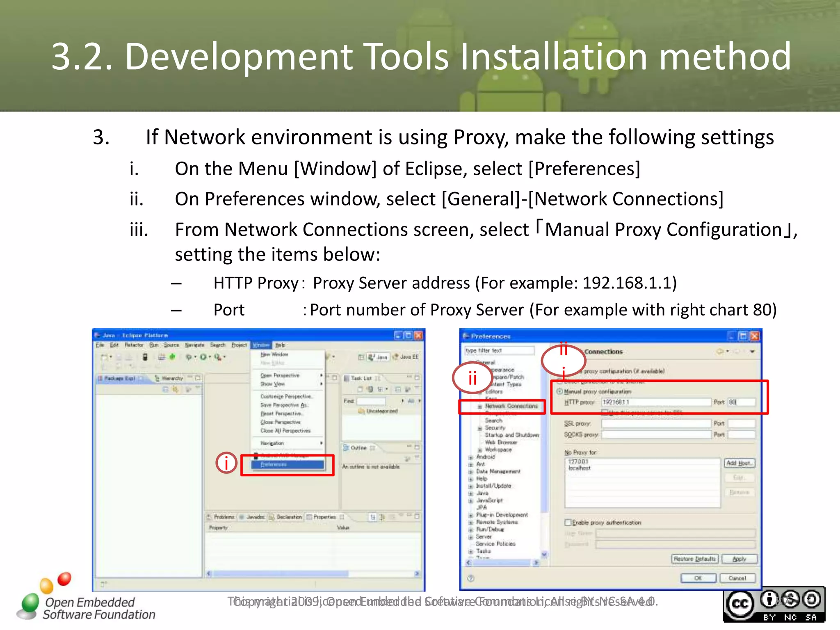Switch to the Java EE perspective
The height and width of the screenshot is (630, 840).
pyautogui.click(x=406, y=357)
